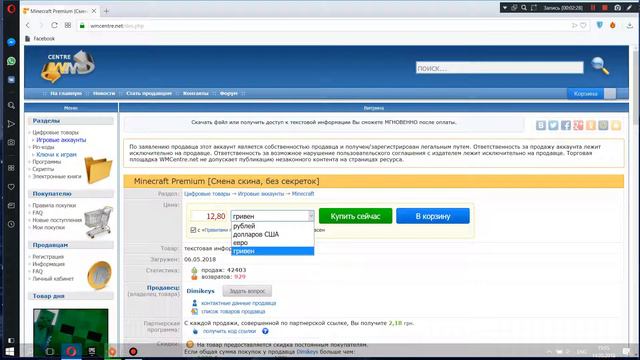The height and width of the screenshot is (360, 640).
Task: Open Windows Start menu
Action: click(9, 351)
